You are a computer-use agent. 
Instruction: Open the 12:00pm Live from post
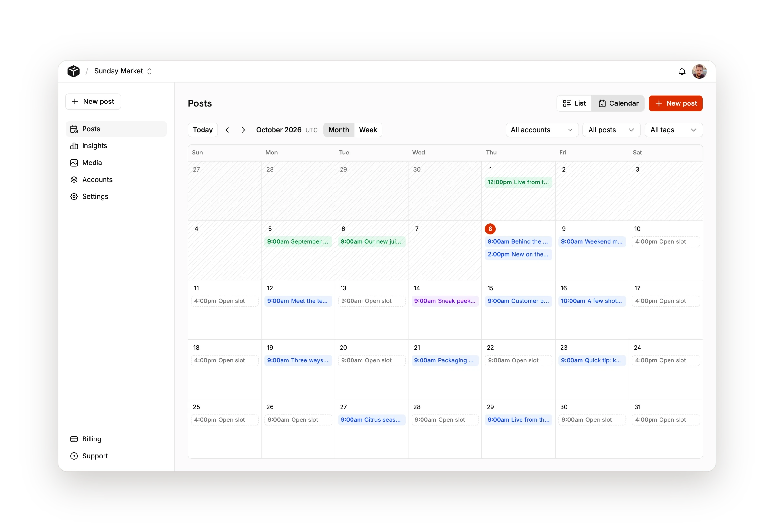pos(518,182)
